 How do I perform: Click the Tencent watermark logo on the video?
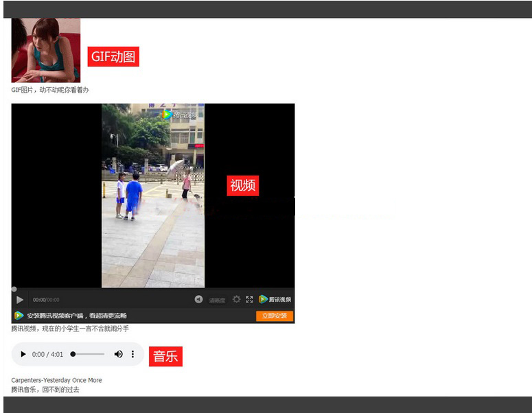click(x=178, y=115)
